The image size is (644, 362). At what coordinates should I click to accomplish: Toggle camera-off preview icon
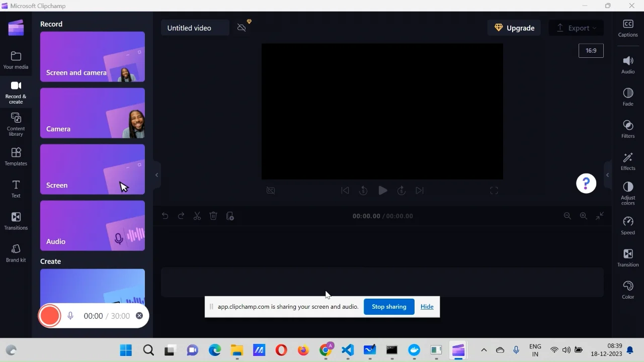click(271, 191)
